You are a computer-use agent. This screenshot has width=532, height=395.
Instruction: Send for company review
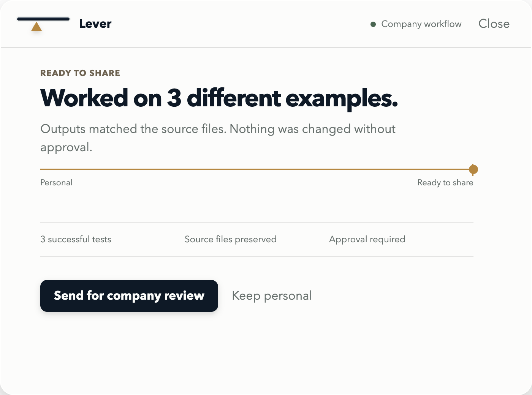(129, 296)
